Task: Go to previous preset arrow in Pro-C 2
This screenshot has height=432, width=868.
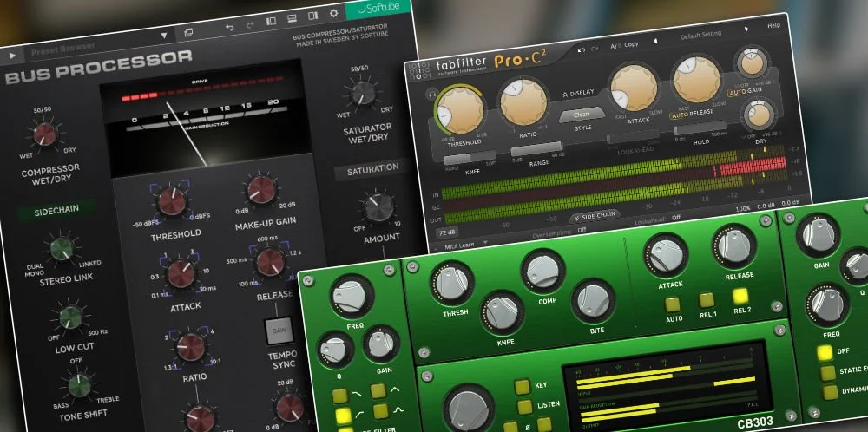Action: pyautogui.click(x=656, y=41)
